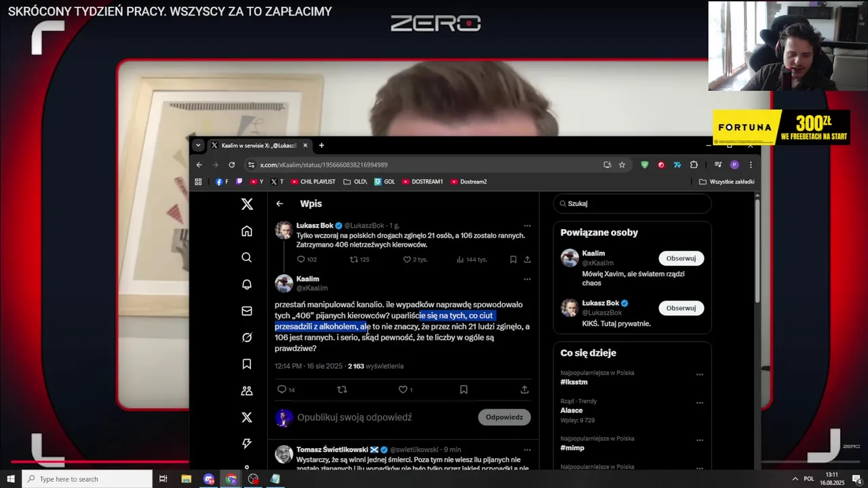This screenshot has height=488, width=868.
Task: Open Chrome apps grid in bookmarks bar
Action: pos(198,182)
